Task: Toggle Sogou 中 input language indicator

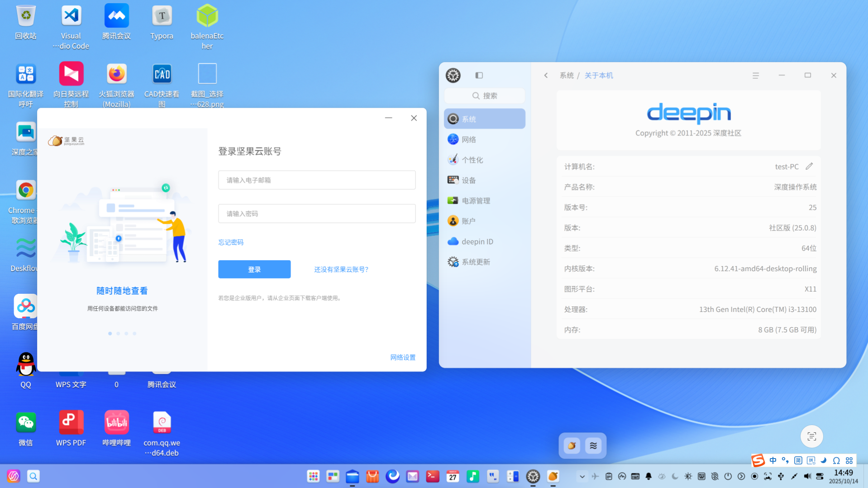Action: click(x=773, y=460)
